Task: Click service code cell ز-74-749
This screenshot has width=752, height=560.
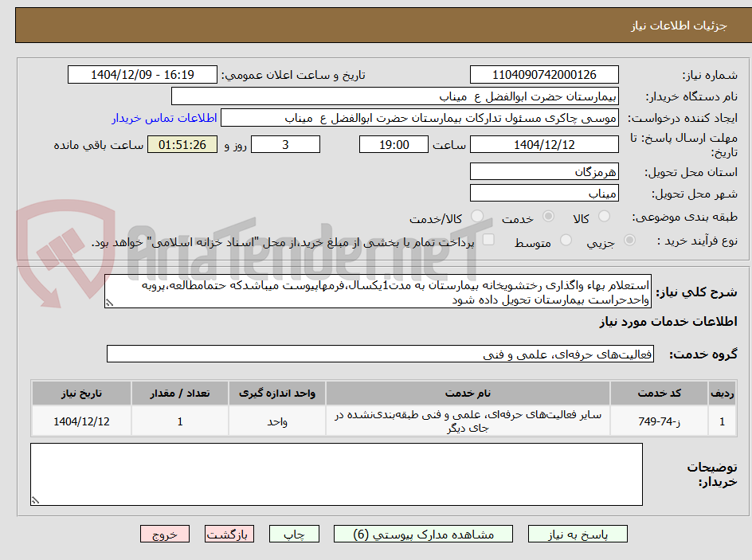Action: pyautogui.click(x=659, y=421)
